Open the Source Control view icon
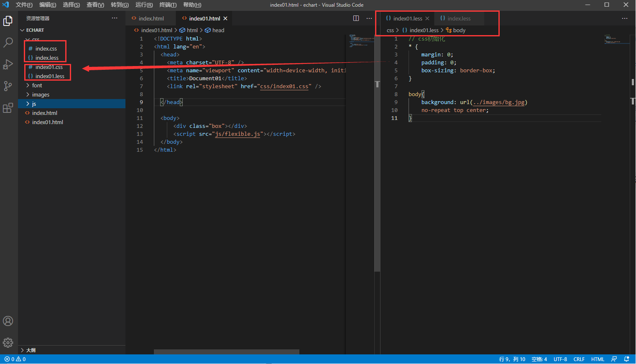This screenshot has height=364, width=636. (x=8, y=86)
